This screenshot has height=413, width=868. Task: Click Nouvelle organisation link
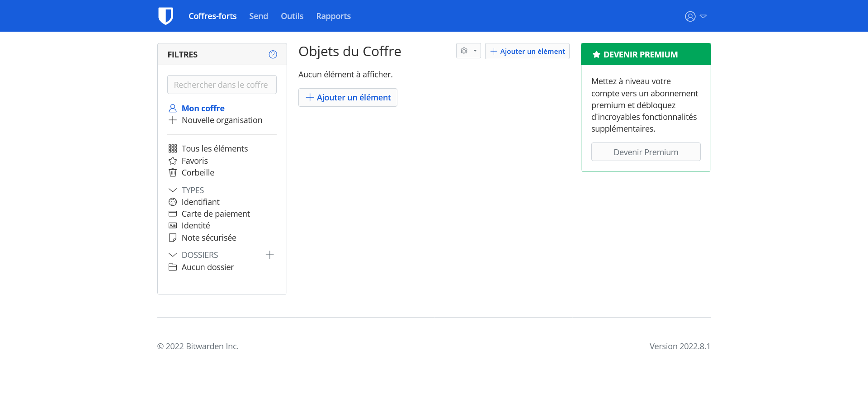(222, 120)
